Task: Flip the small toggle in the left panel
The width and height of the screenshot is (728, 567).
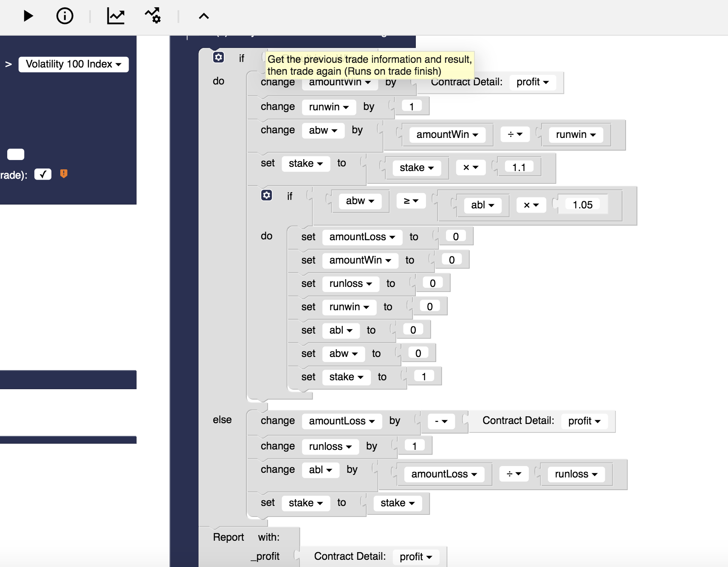Action: (x=16, y=154)
